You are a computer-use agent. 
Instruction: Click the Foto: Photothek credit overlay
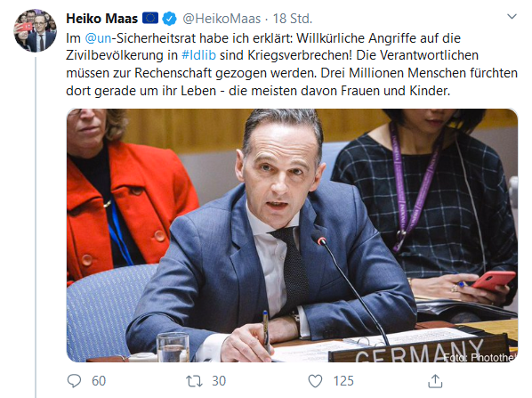point(480,357)
